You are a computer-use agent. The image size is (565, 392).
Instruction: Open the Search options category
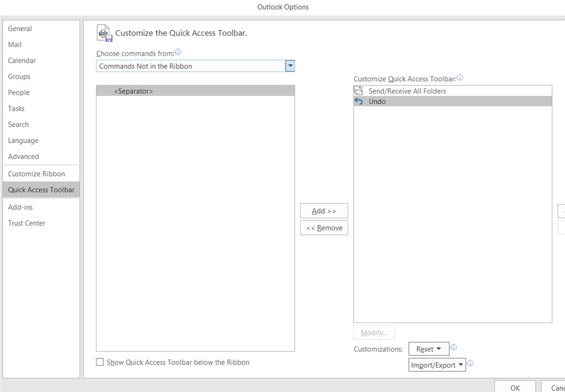click(41, 125)
